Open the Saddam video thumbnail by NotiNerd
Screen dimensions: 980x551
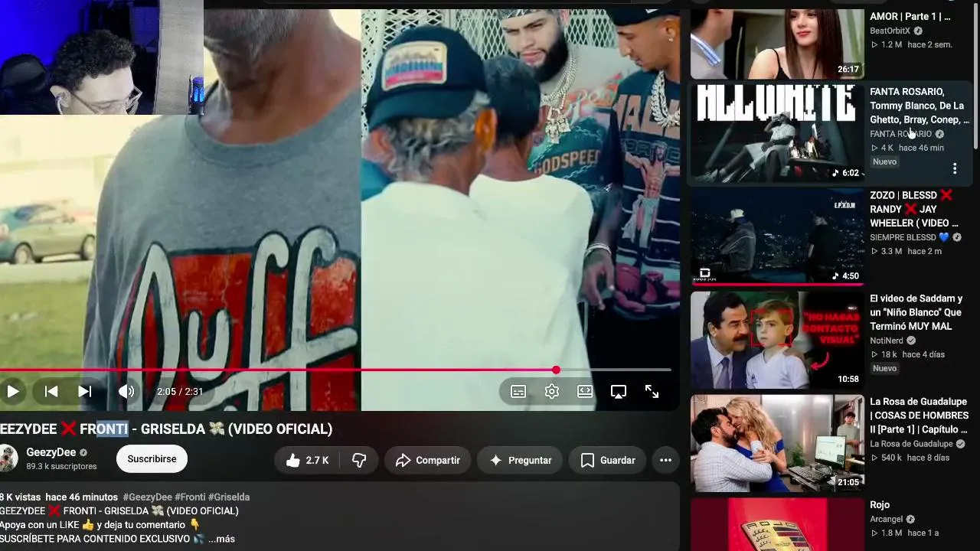(777, 340)
